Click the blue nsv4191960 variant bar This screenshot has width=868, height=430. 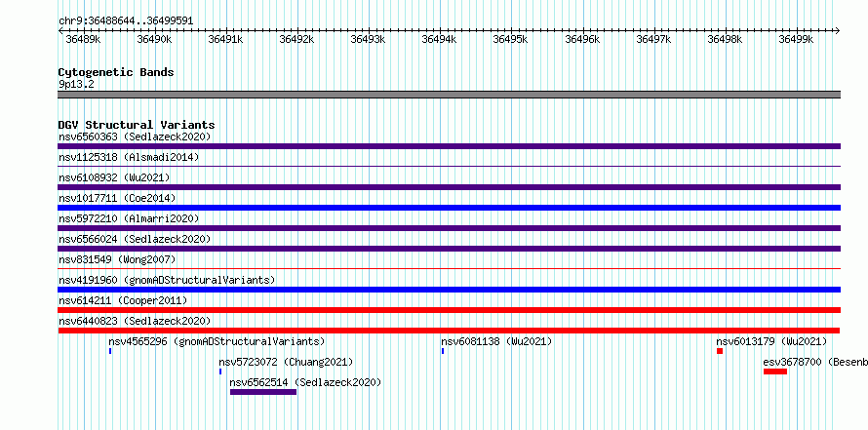pos(449,290)
